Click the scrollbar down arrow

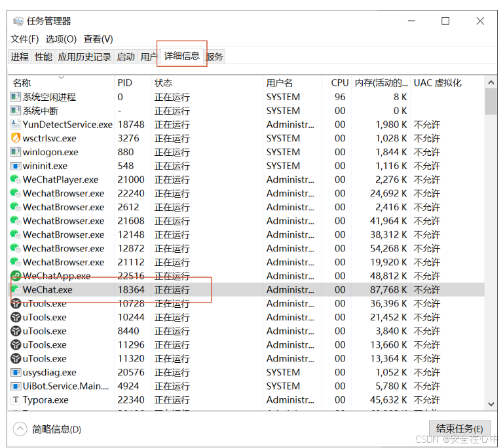pyautogui.click(x=491, y=404)
